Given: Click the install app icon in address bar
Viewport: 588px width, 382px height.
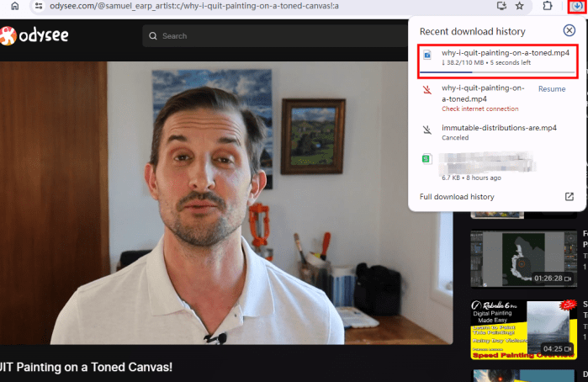Looking at the screenshot, I should coord(502,6).
